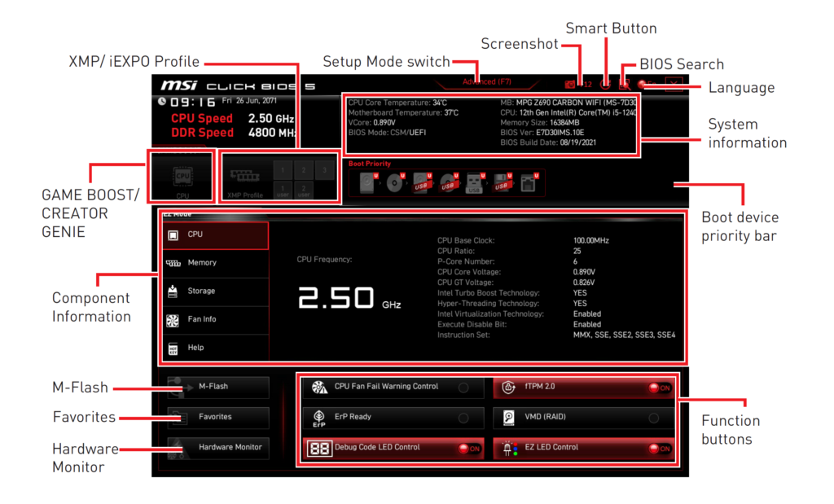Click the P-Core Number value 6
834x504 pixels.
[x=576, y=261]
